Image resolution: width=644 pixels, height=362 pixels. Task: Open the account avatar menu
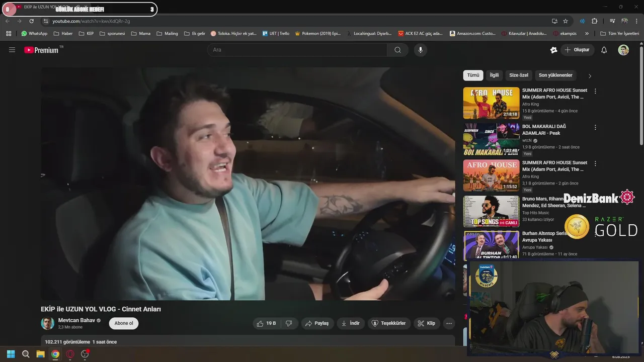(623, 50)
